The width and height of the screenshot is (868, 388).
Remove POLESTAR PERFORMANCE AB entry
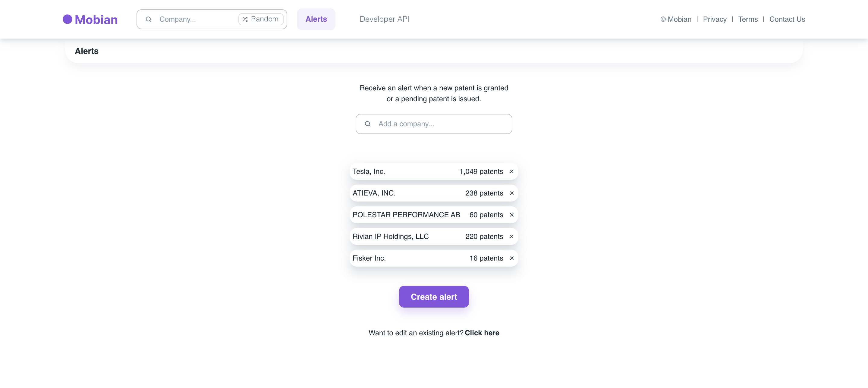(511, 214)
